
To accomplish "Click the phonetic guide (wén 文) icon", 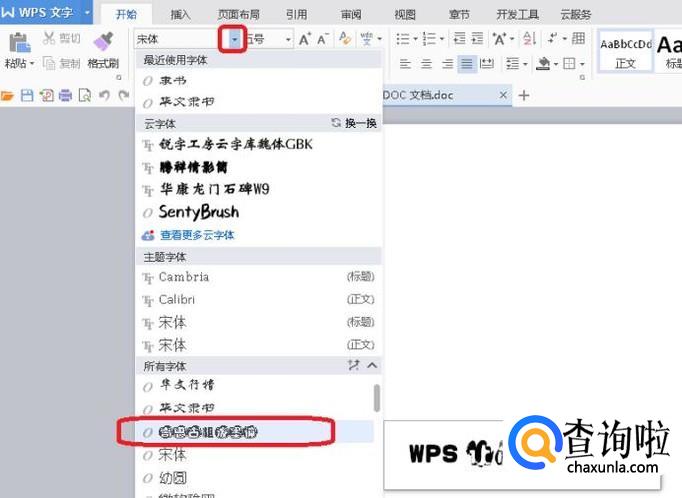I will (x=367, y=39).
